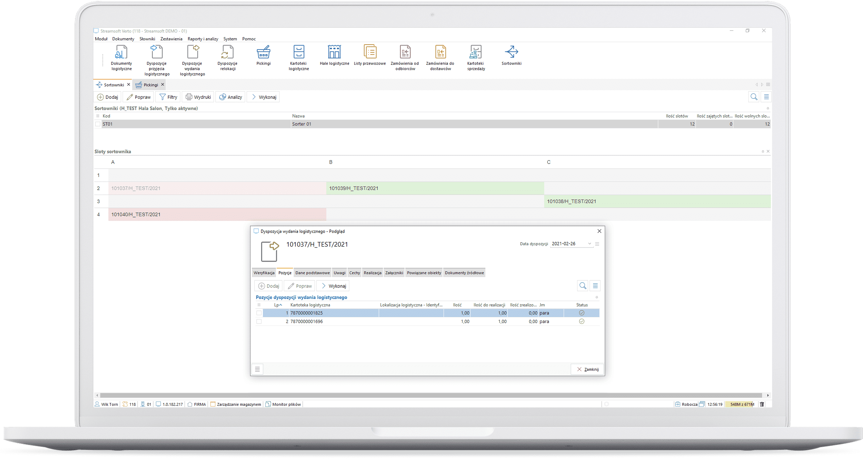Open the Moduł menu
This screenshot has width=868, height=472.
101,39
